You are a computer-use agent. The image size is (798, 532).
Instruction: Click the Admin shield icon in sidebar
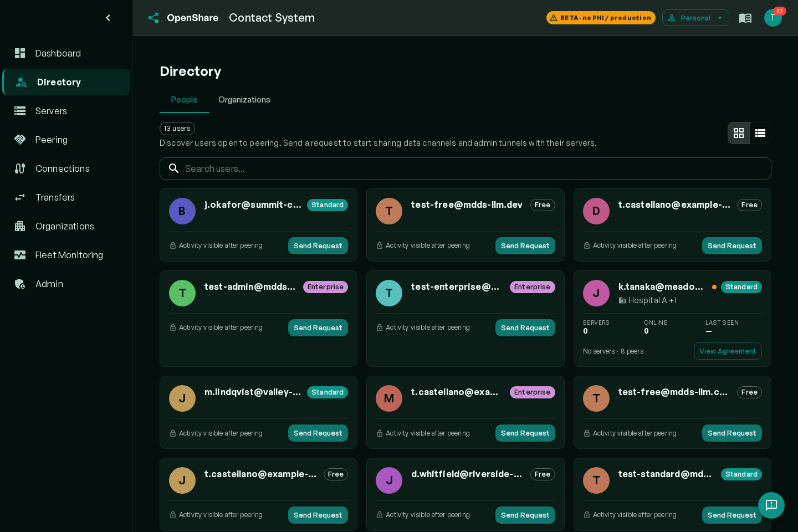point(20,284)
